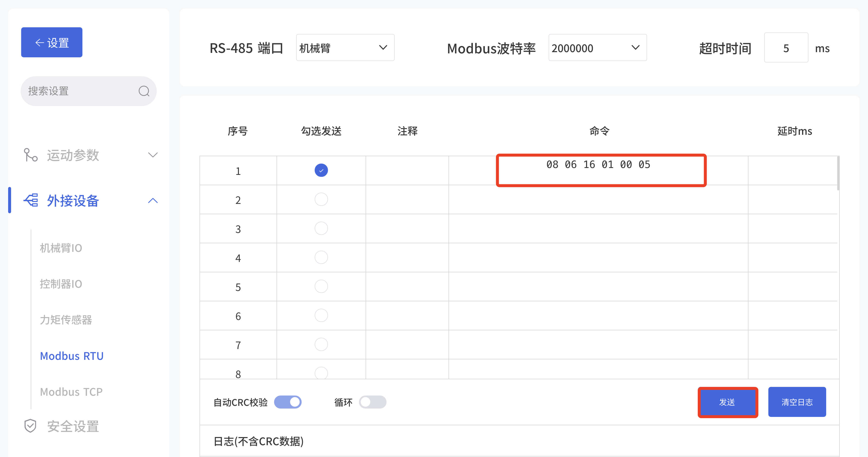Expand the 运动参数 section chevron
Screen dimensions: 868x457
pos(153,155)
